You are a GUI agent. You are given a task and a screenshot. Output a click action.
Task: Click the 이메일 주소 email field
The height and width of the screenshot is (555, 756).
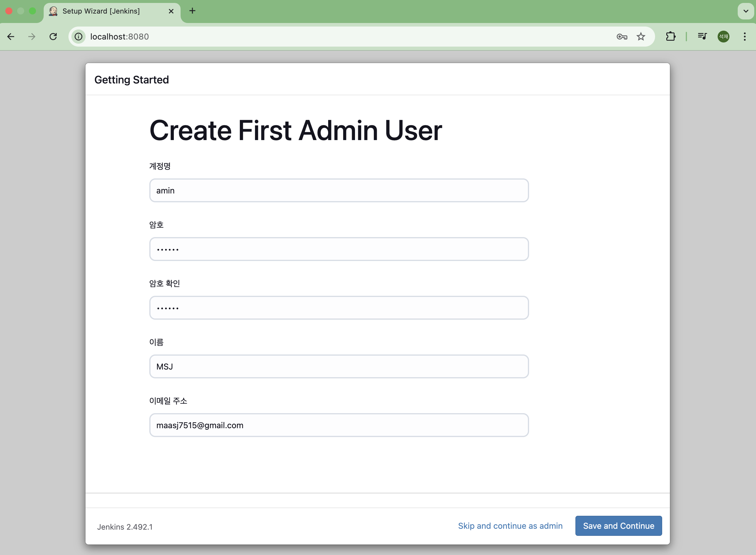[x=338, y=425]
